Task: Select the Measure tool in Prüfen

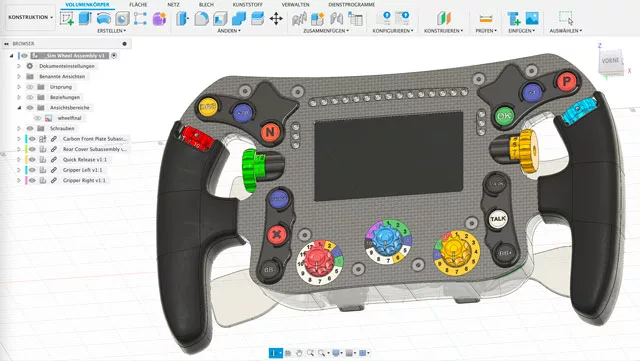Action: click(486, 18)
